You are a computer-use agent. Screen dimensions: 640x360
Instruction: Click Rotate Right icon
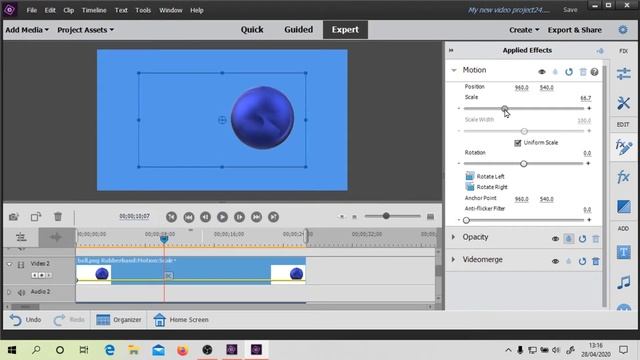coord(470,187)
